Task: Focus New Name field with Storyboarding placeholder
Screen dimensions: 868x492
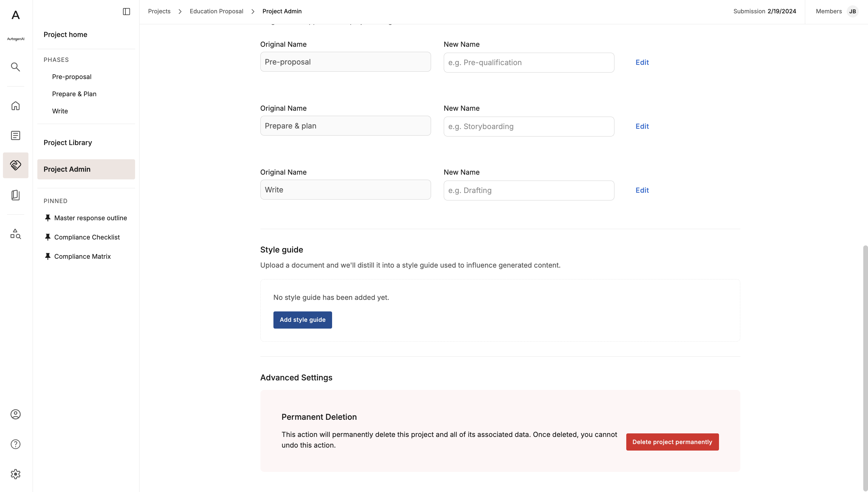Action: 529,126
